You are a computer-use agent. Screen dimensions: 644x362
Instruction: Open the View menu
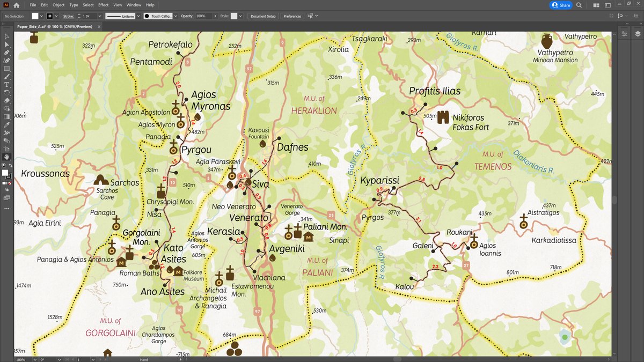pos(118,5)
